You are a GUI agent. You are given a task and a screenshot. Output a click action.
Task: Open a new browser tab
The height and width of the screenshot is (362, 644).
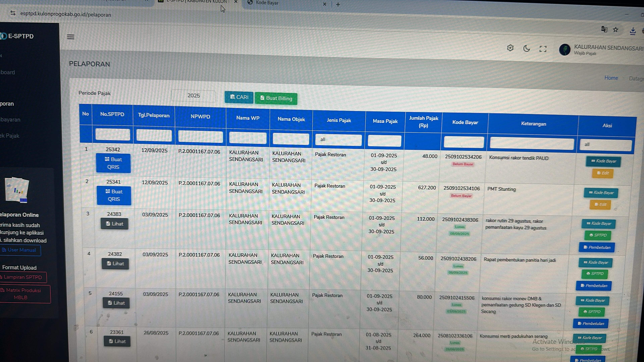click(338, 5)
